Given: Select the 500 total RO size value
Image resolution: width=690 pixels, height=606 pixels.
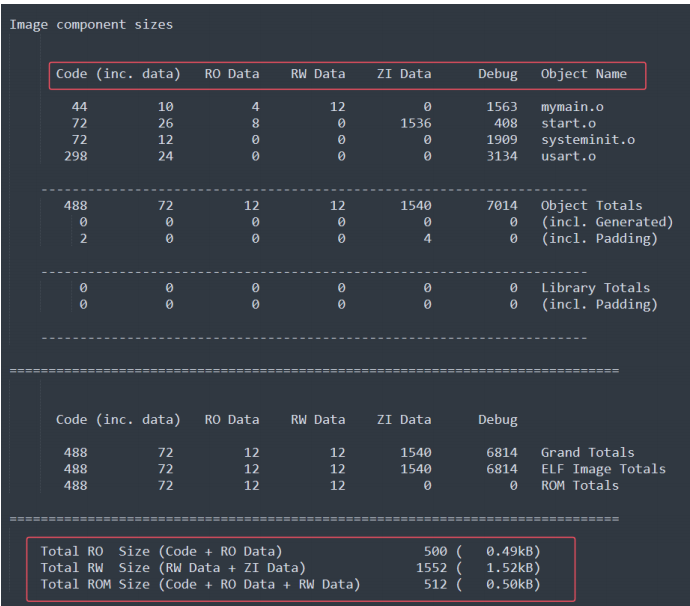Looking at the screenshot, I should (x=435, y=551).
